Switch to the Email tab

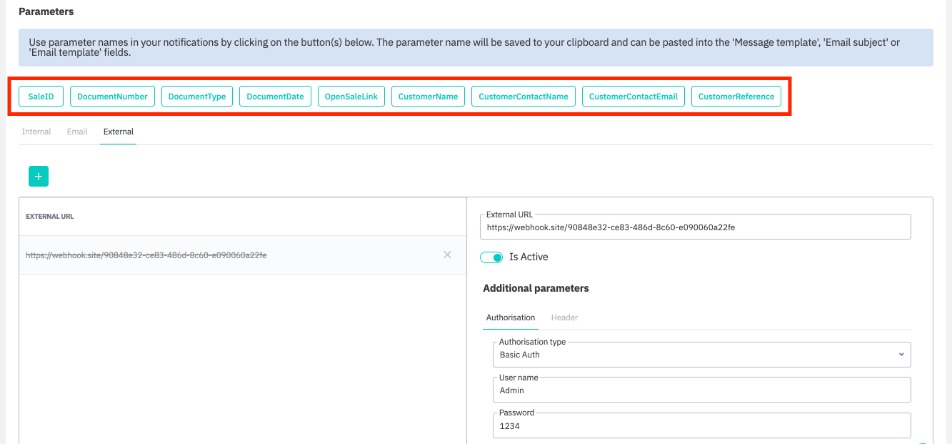[77, 131]
